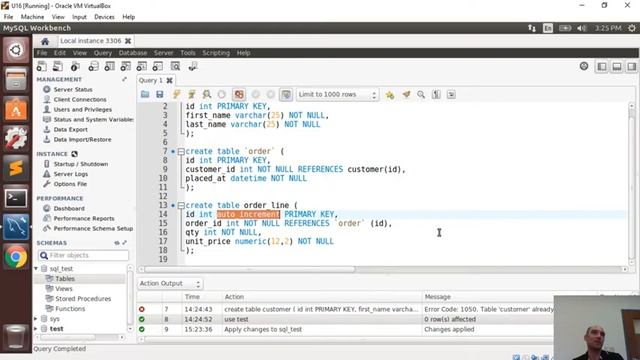Screen dimensions: 640x360
Task: Open the Tools menu
Action: 188,53
